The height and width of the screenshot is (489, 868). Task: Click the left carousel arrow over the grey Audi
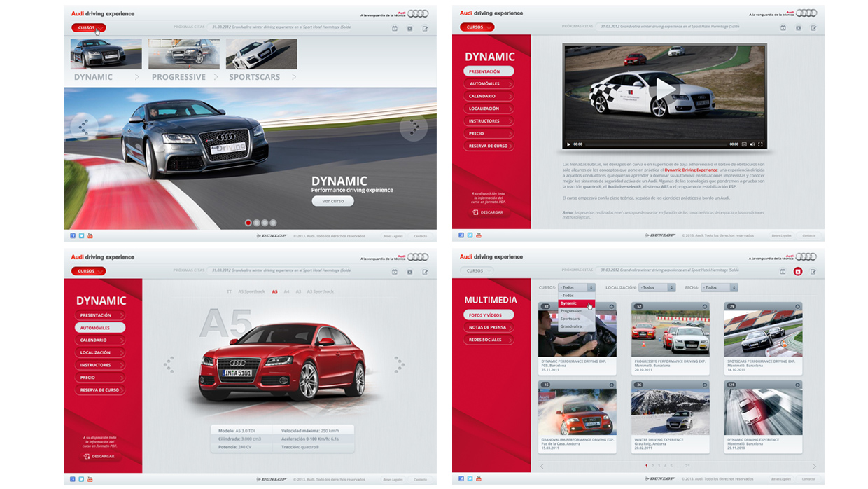click(83, 127)
